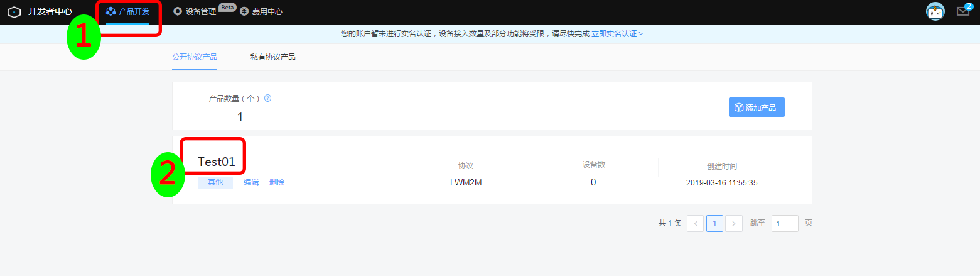The width and height of the screenshot is (980, 276).
Task: Click the product count help icon
Action: click(267, 98)
